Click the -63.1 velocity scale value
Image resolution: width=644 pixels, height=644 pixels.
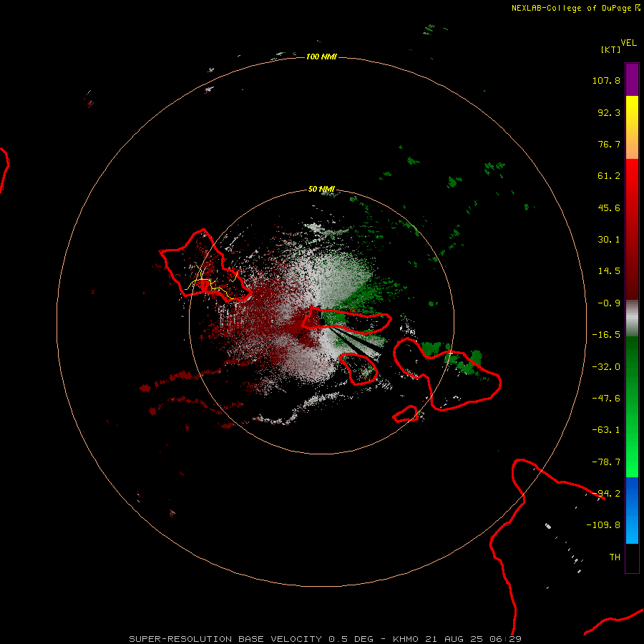(x=606, y=430)
